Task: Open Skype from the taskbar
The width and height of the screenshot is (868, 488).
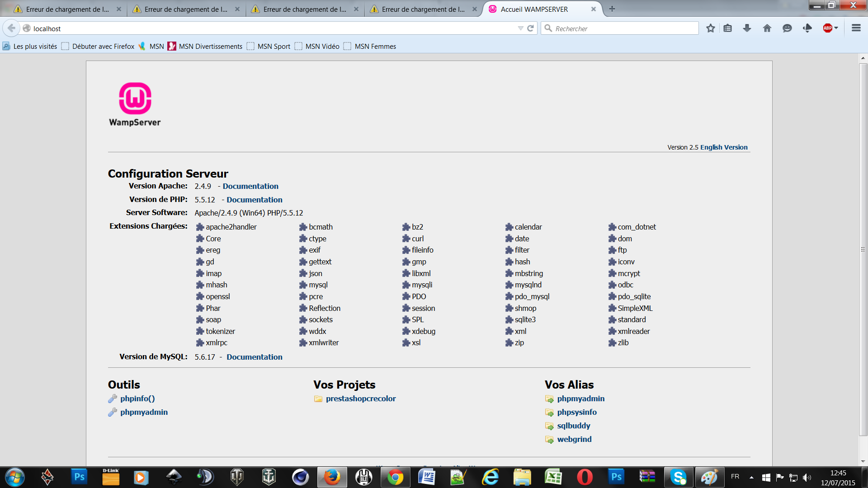Action: (678, 477)
